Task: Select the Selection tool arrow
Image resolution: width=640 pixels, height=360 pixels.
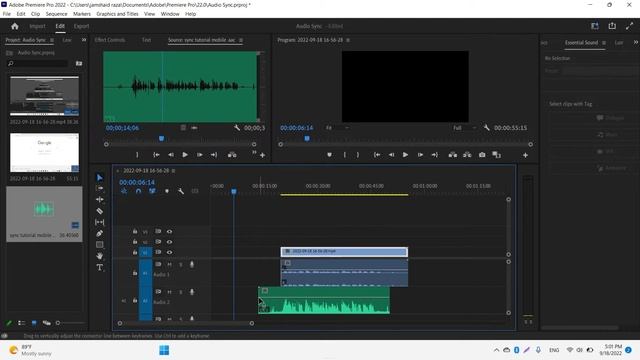Action: click(100, 178)
